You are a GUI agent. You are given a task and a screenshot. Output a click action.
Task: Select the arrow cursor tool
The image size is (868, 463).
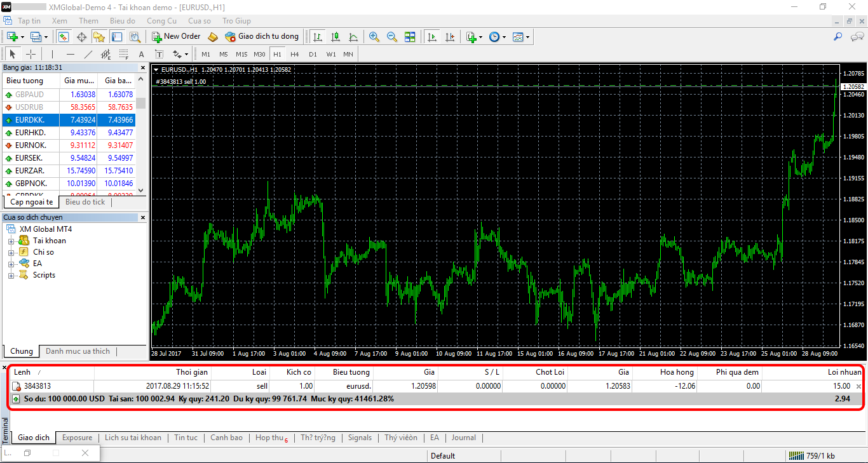point(13,54)
